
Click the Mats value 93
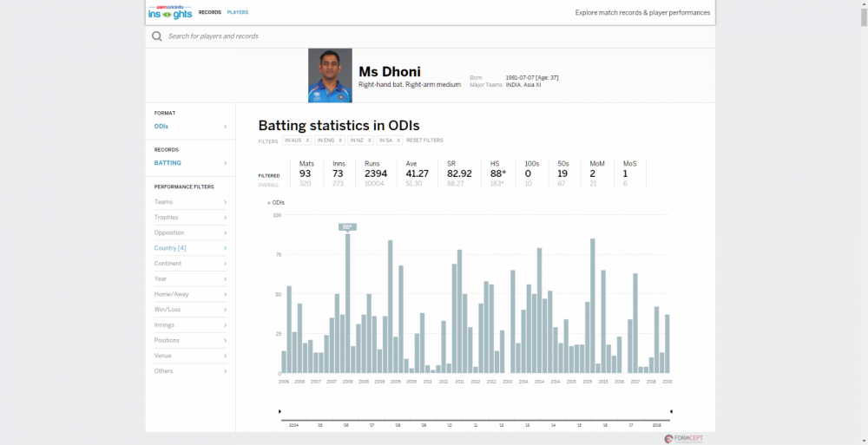[305, 173]
